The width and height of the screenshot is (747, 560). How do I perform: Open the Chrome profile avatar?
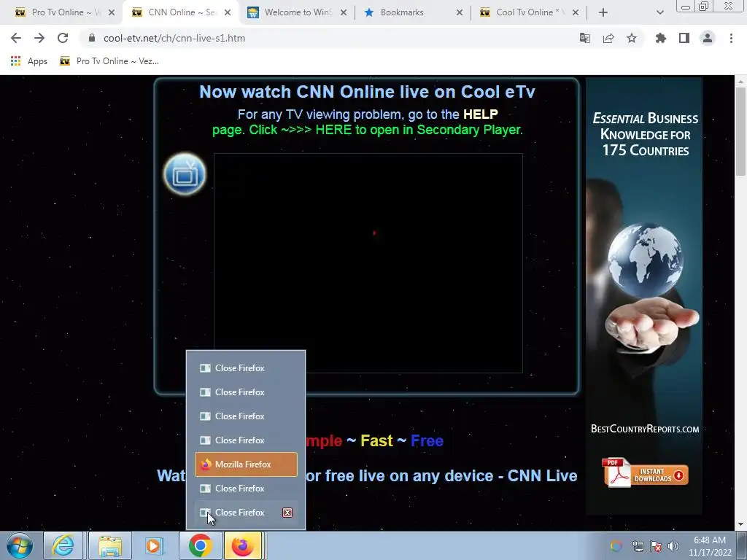pyautogui.click(x=708, y=38)
